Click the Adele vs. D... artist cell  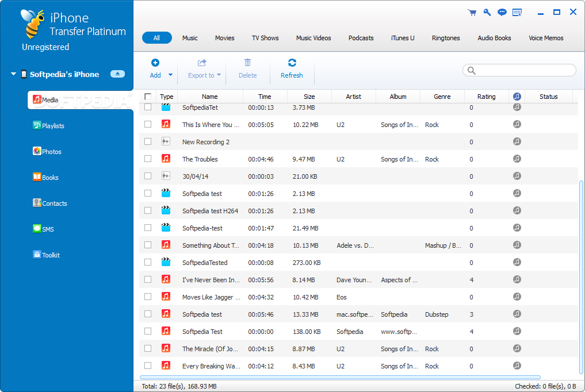click(x=355, y=245)
